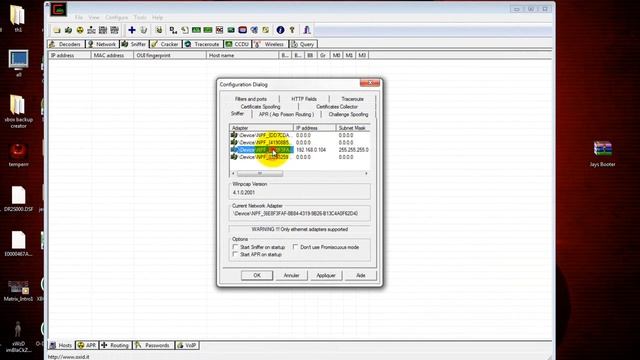Switch to the CCDU tab
This screenshot has height=360, width=640.
pos(237,44)
